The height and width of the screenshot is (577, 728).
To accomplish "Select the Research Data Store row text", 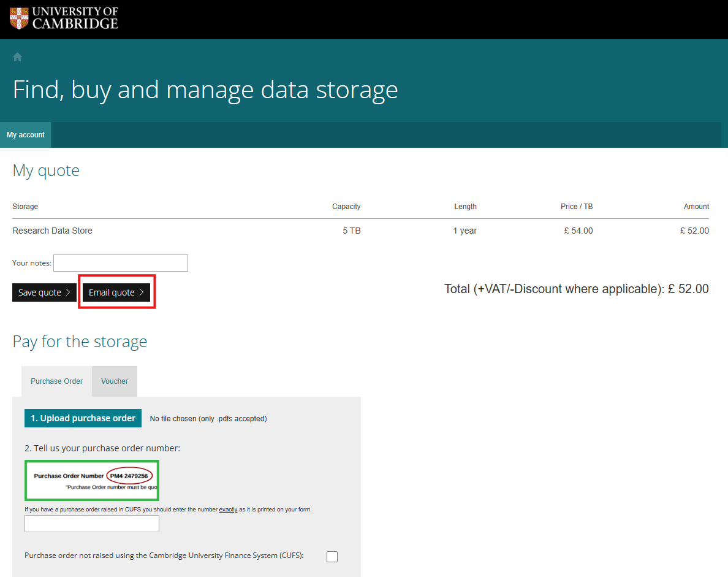I will coord(53,231).
